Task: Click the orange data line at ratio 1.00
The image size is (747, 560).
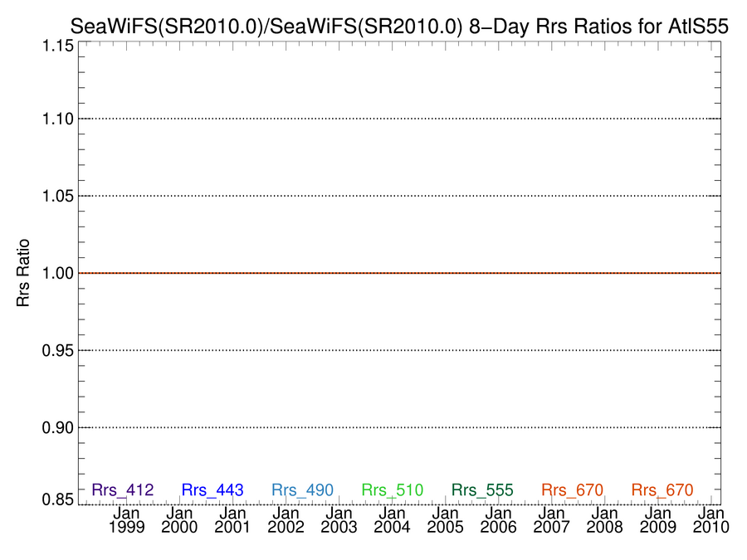Action: pyautogui.click(x=400, y=273)
